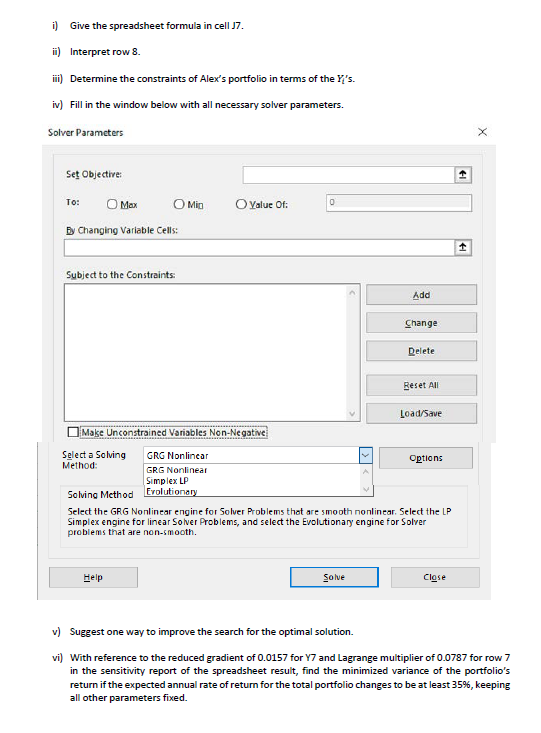Click into By Changing Variable Cells field
Viewport: 541px width, 733px height.
260,247
